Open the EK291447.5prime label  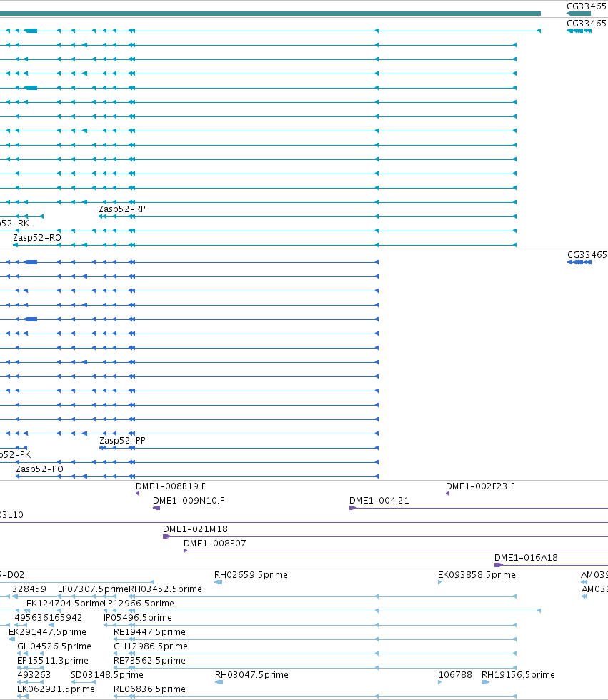[47, 631]
